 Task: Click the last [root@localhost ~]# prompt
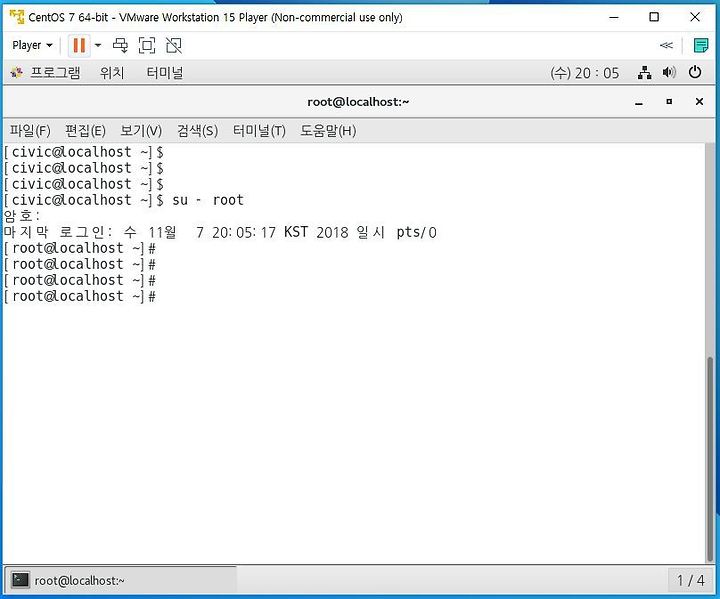coord(80,296)
